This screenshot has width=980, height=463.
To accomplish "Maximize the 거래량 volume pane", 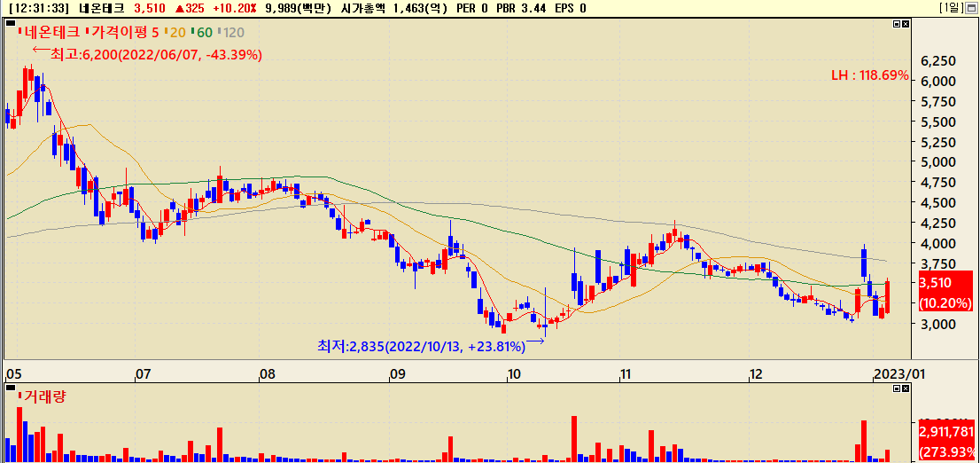I will click(x=897, y=388).
